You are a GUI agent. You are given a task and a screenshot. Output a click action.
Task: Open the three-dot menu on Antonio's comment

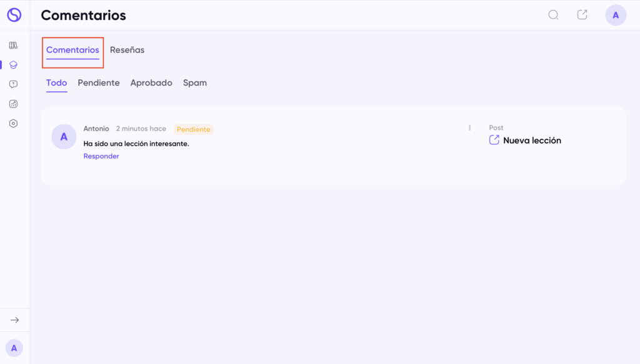(x=469, y=128)
